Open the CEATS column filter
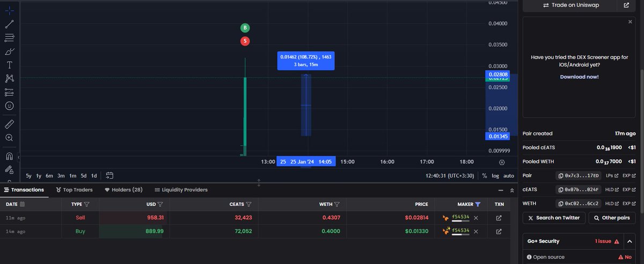The height and width of the screenshot is (264, 644). (x=249, y=204)
